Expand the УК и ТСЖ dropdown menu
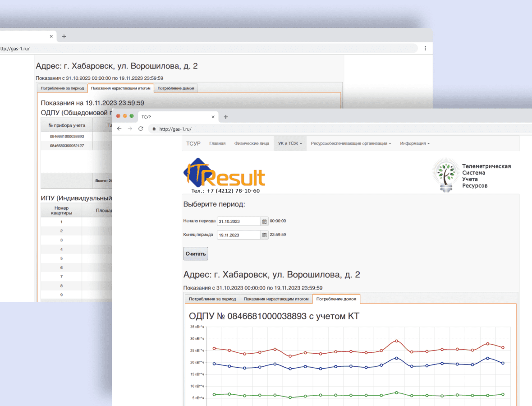Viewport: 532px width, 406px height. pyautogui.click(x=289, y=143)
